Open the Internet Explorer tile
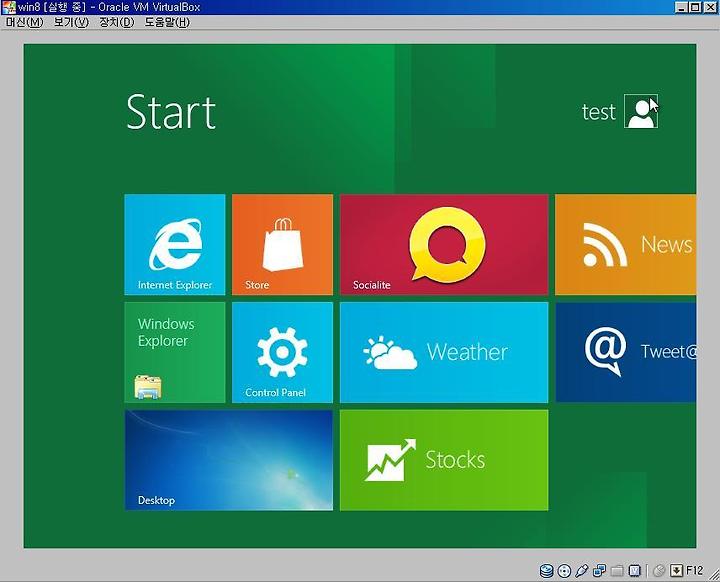 (174, 244)
